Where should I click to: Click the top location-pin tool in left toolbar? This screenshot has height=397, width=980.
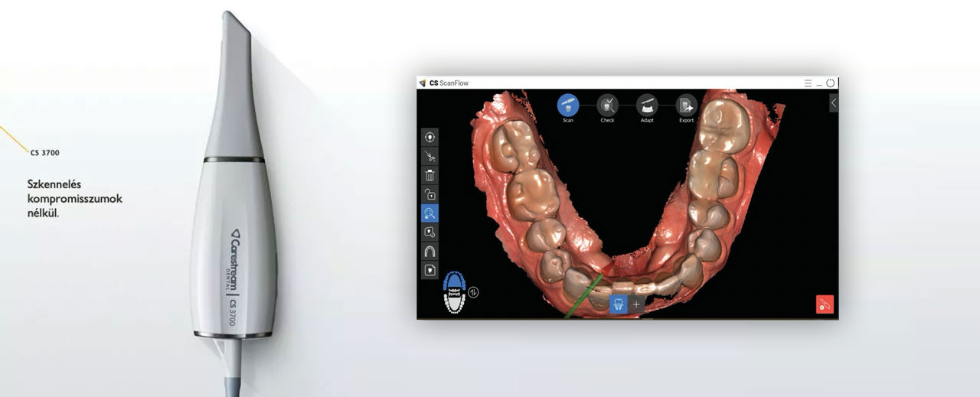pyautogui.click(x=430, y=137)
